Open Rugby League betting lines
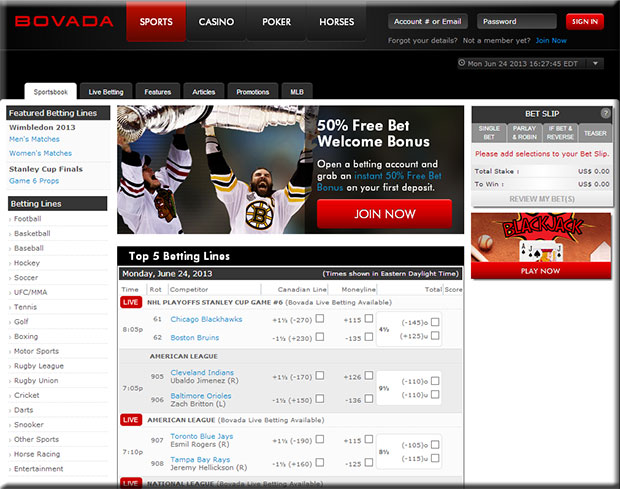Screen dimensions: 620x489 [x=39, y=366]
